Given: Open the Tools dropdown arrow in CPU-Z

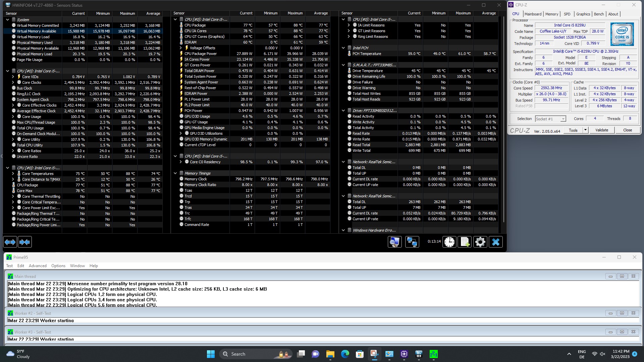Looking at the screenshot, I should tap(585, 130).
